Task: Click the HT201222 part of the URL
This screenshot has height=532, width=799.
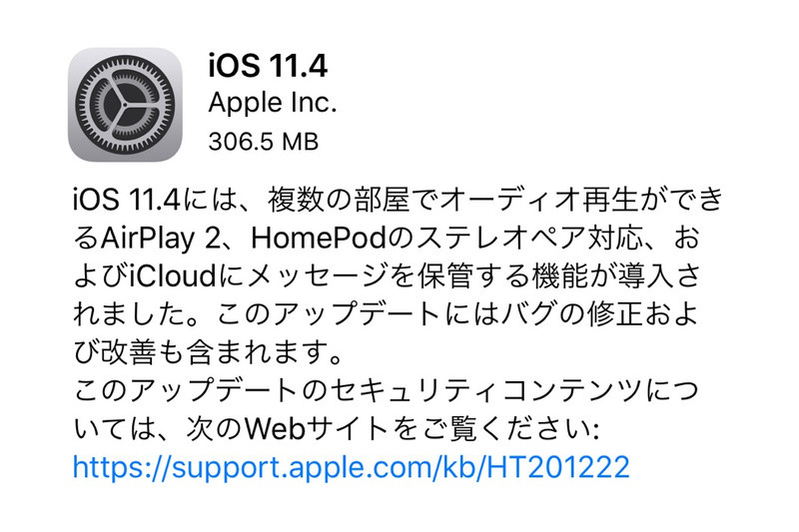Action: (x=558, y=467)
